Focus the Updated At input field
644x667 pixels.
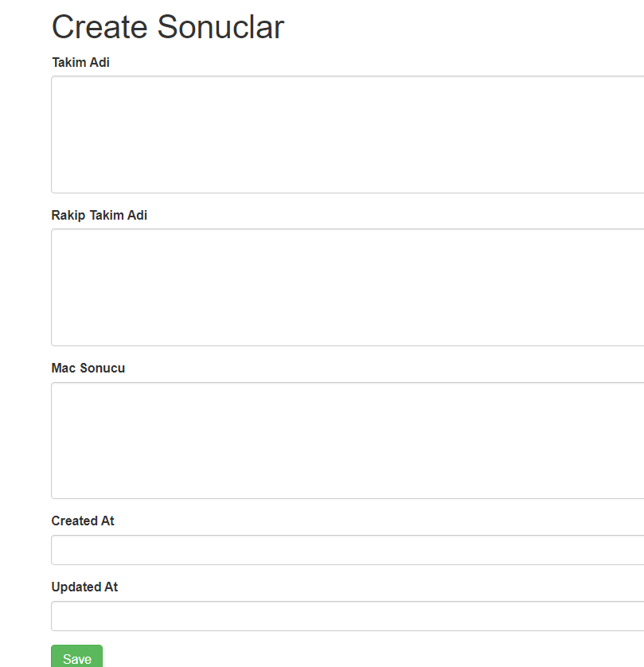coord(347,616)
